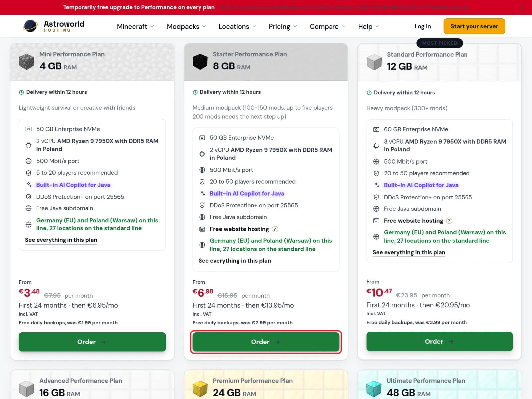Click the website hosting icon in the Starter plan
The height and width of the screenshot is (399, 532).
(x=202, y=229)
